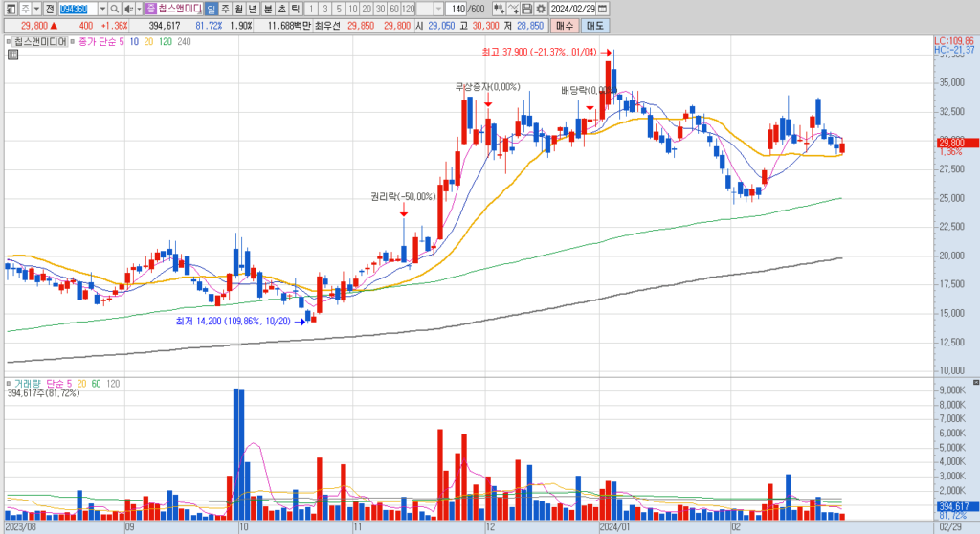980x534 pixels.
Task: Select interval 30 button
Action: pos(380,9)
